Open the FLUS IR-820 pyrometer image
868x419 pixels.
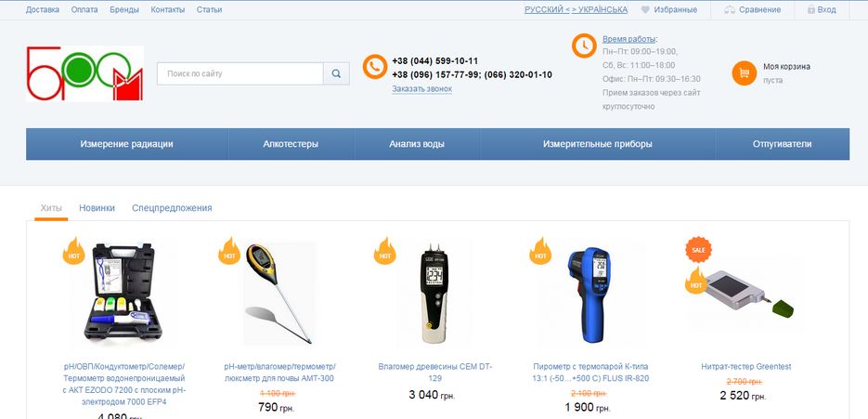pyautogui.click(x=590, y=295)
